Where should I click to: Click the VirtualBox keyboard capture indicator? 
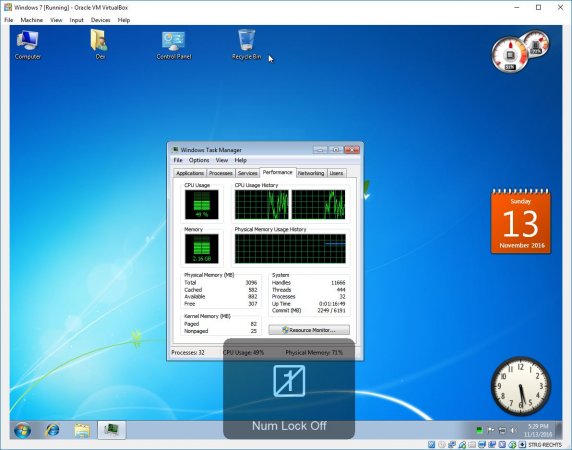(x=522, y=445)
